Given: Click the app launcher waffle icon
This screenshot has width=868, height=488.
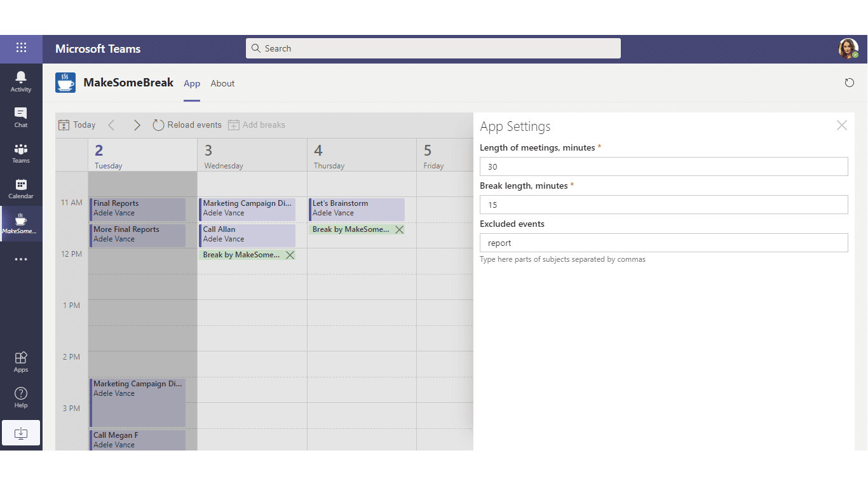Looking at the screenshot, I should (x=21, y=48).
